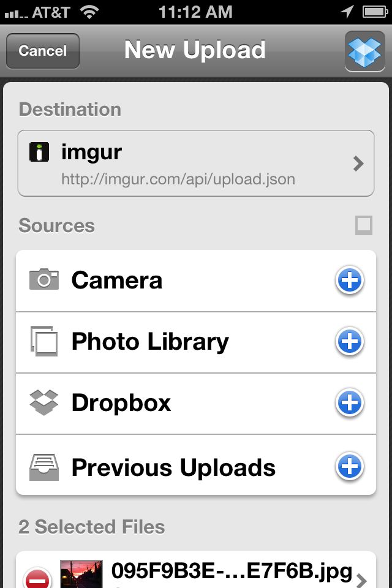Tap the Dropbox icon in the header
This screenshot has height=588, width=392.
click(364, 51)
